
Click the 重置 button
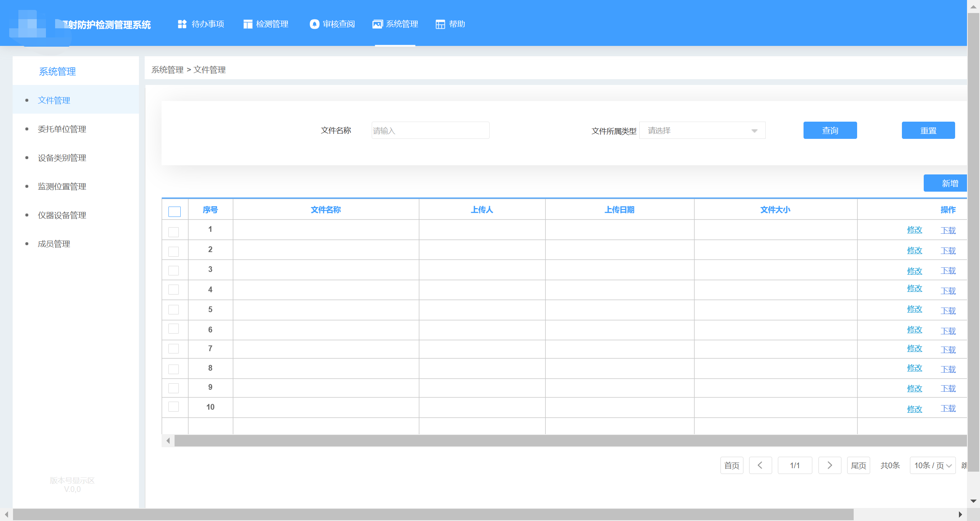tap(928, 130)
